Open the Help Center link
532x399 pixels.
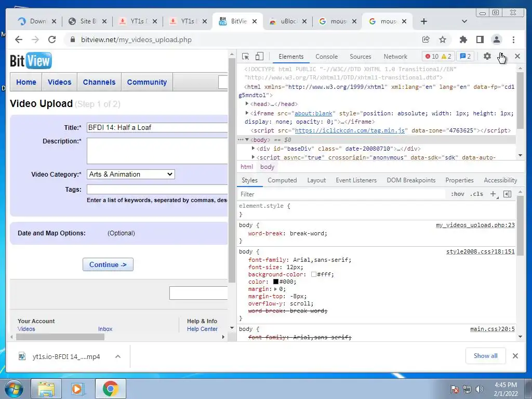pos(202,329)
